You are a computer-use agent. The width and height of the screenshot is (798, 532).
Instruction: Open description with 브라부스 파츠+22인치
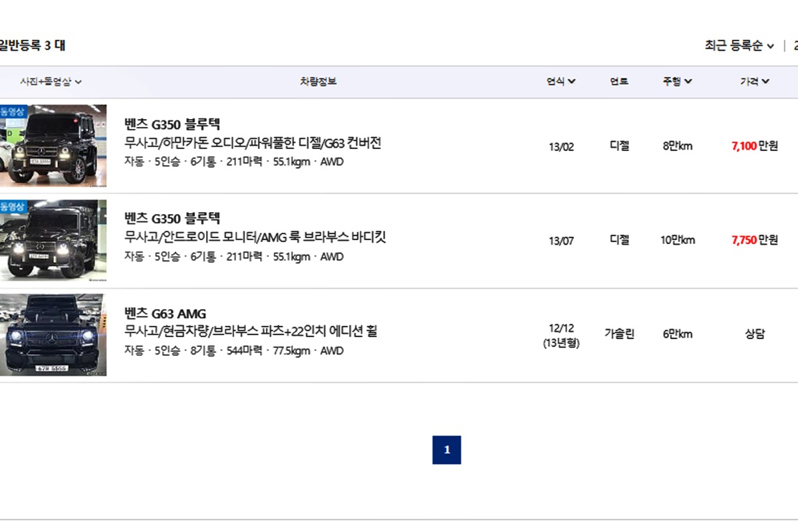[251, 331]
